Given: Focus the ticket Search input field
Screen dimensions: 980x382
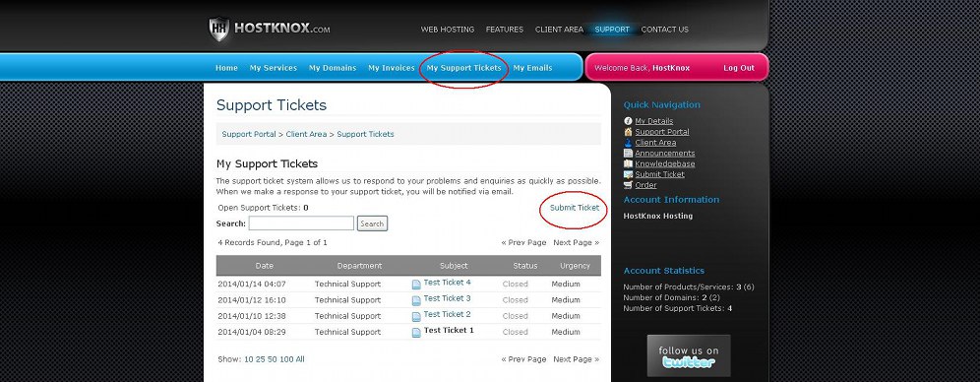Looking at the screenshot, I should [x=301, y=223].
